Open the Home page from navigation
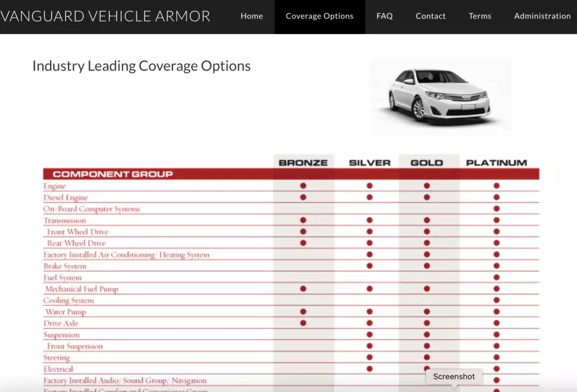The height and width of the screenshot is (392, 577). (x=252, y=16)
